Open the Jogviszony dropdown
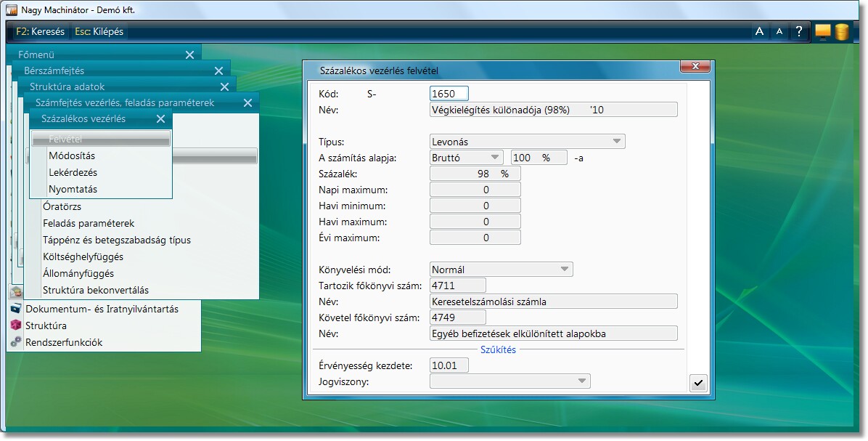 (x=581, y=381)
